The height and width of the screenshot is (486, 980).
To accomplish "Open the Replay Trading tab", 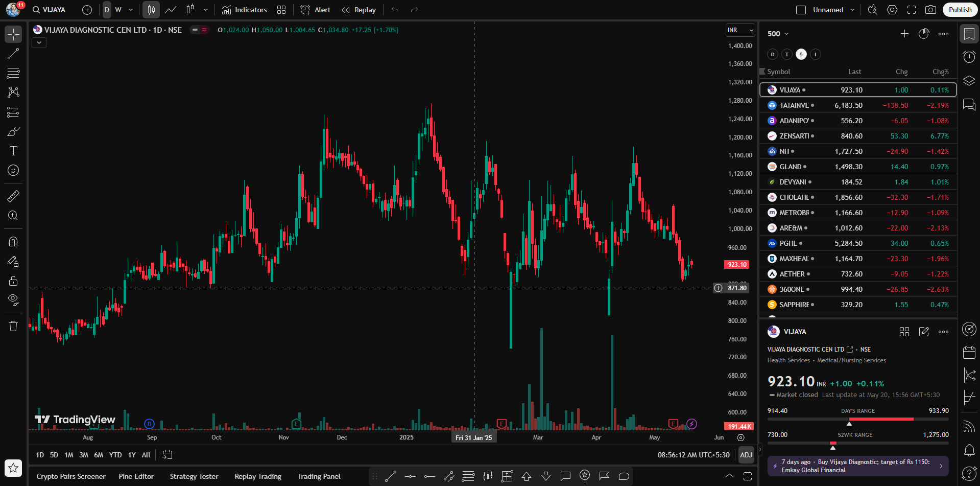I will point(258,476).
